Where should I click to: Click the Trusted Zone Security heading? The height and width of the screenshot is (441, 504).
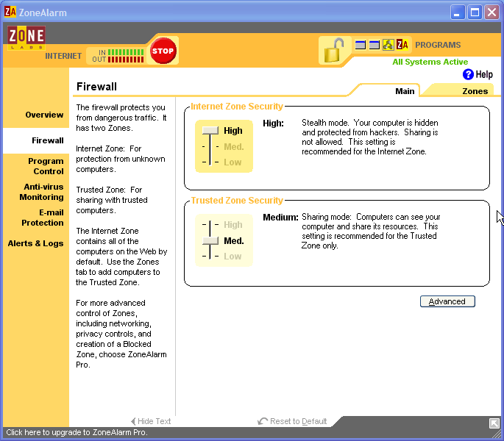coord(237,201)
